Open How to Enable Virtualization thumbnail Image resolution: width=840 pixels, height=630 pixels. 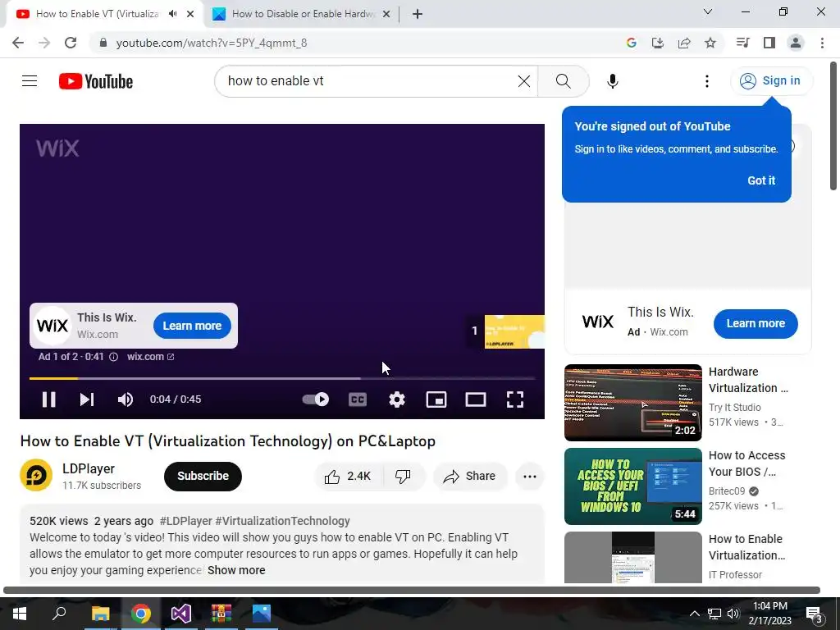632,557
